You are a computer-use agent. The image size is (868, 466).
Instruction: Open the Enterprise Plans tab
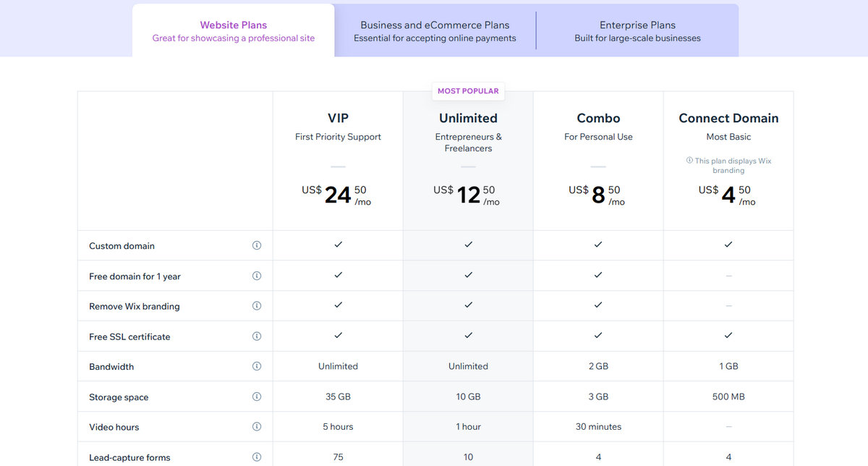coord(637,30)
